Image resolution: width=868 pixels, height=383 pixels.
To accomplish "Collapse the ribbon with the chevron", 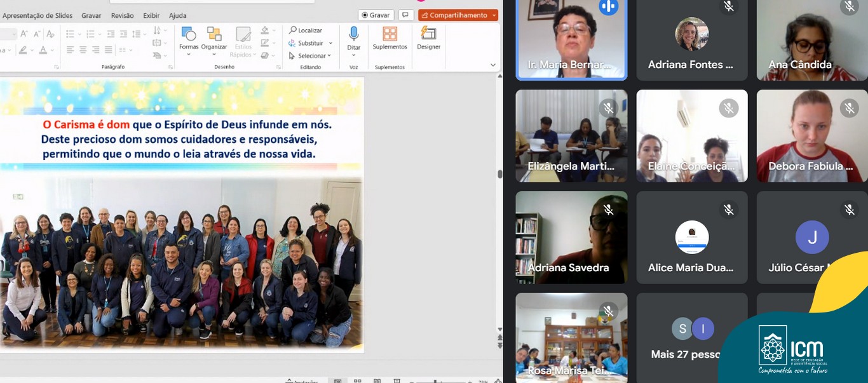I will click(493, 65).
